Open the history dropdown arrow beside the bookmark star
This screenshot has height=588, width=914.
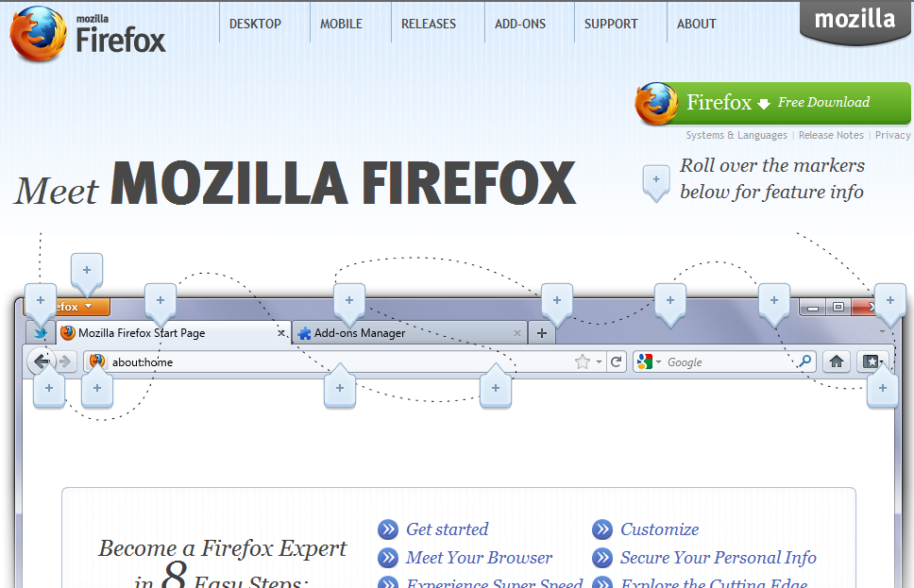pyautogui.click(x=599, y=361)
